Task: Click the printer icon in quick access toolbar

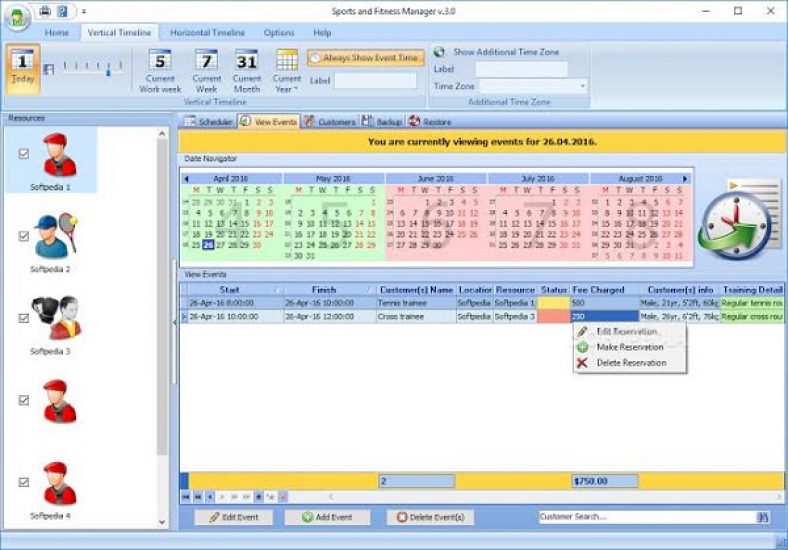Action: pos(45,11)
